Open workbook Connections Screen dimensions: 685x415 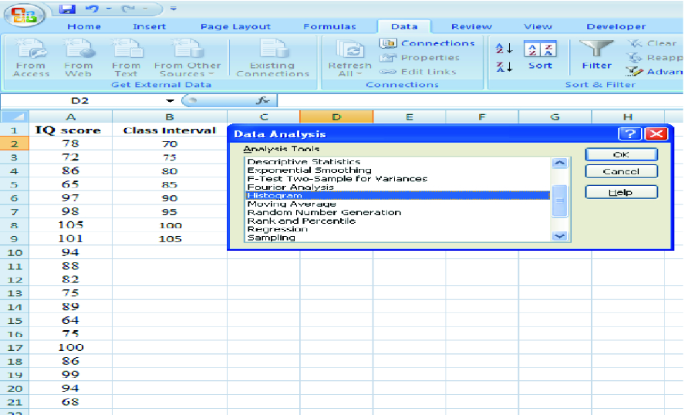tap(427, 43)
